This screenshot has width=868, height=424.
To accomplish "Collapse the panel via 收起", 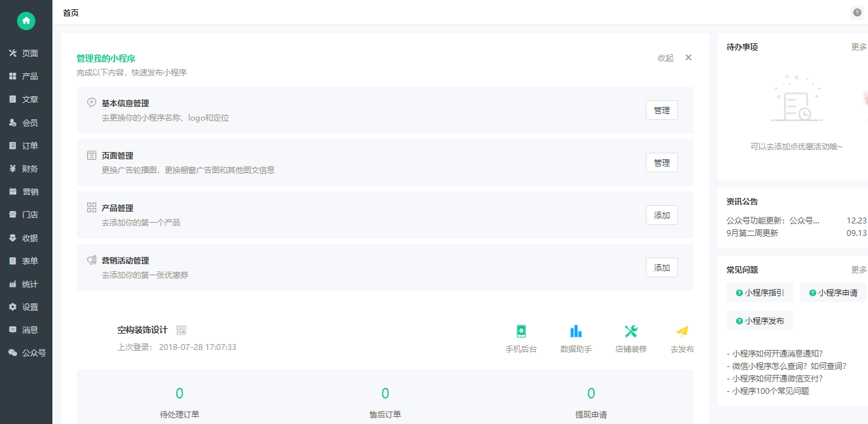I will (x=666, y=58).
